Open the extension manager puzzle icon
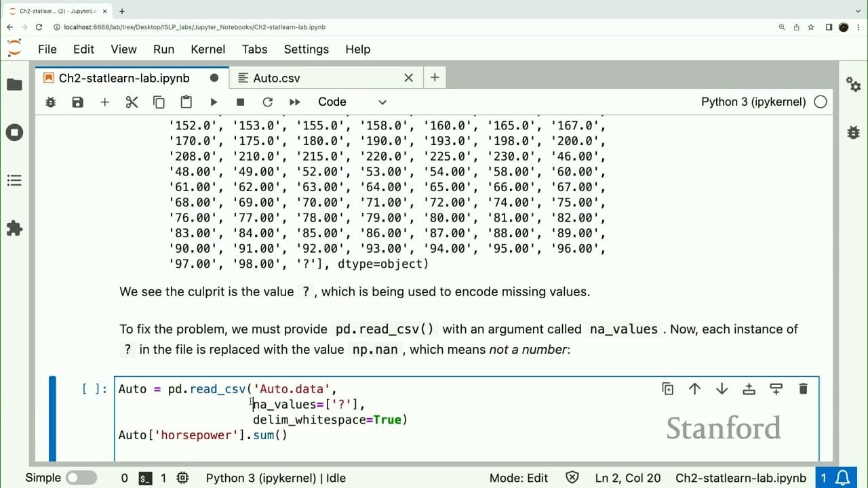Viewport: 868px width, 488px height. coord(14,228)
